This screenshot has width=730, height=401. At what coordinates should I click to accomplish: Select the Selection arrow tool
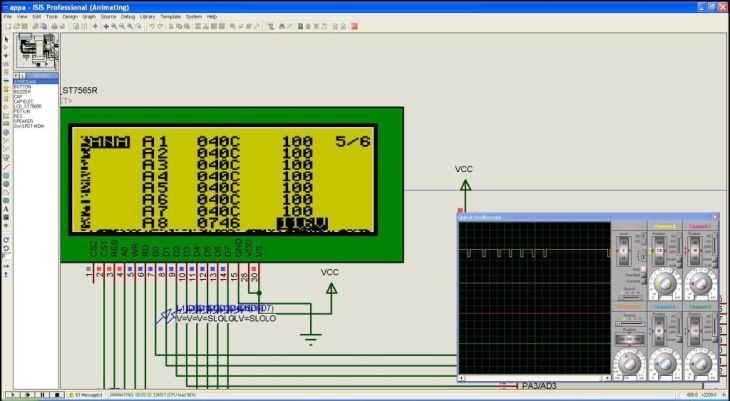[6, 40]
